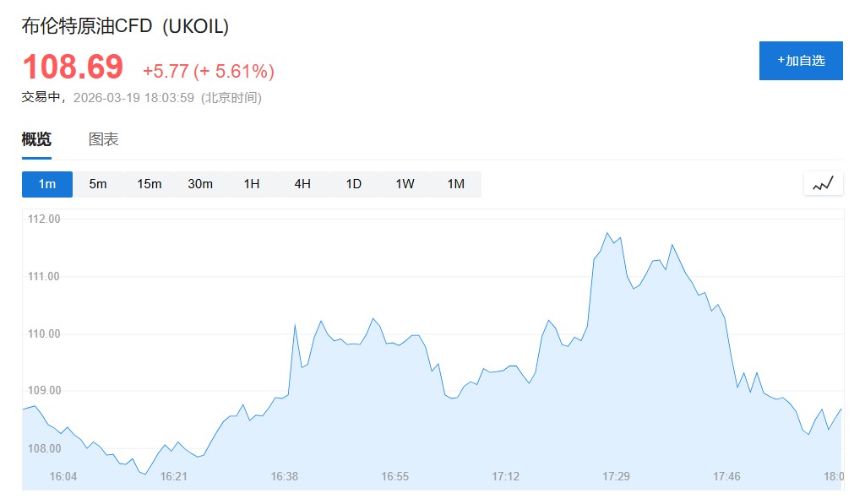Choose the 15m interval

[x=150, y=184]
